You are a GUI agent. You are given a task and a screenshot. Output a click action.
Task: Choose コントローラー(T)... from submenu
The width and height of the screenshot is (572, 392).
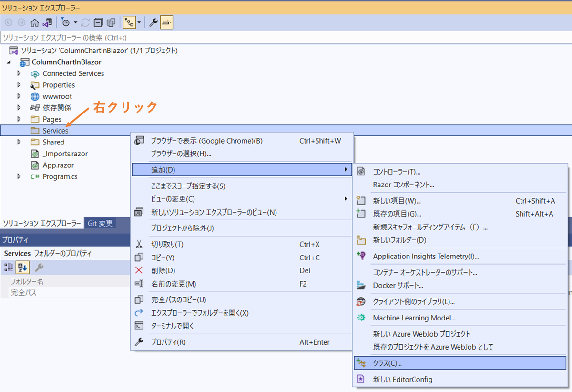pos(460,172)
